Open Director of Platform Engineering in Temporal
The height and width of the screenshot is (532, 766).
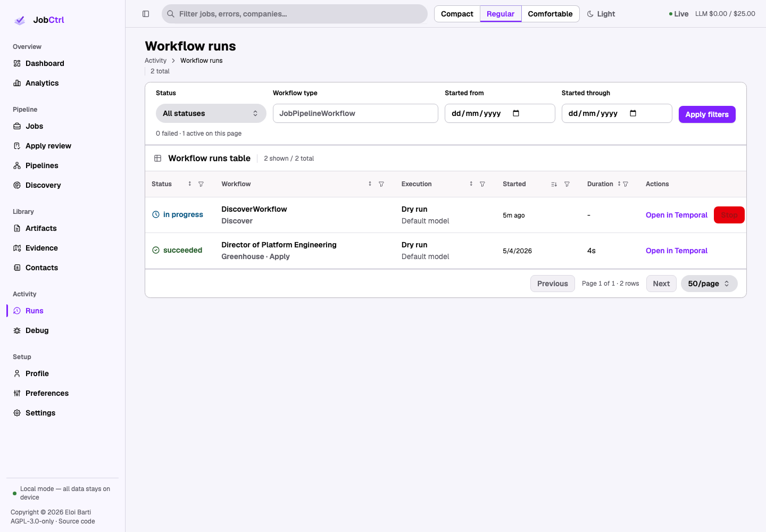tap(677, 251)
